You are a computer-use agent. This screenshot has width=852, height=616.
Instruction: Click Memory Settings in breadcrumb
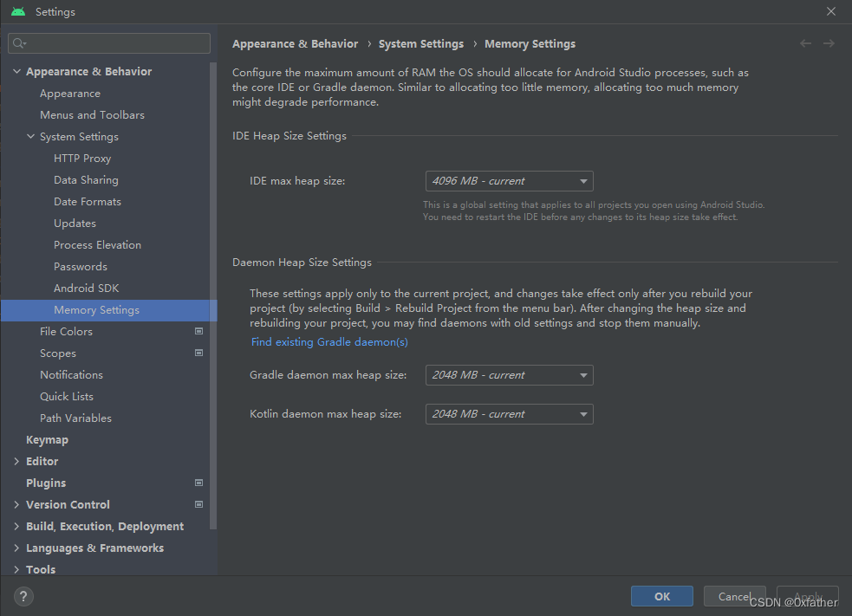click(530, 44)
